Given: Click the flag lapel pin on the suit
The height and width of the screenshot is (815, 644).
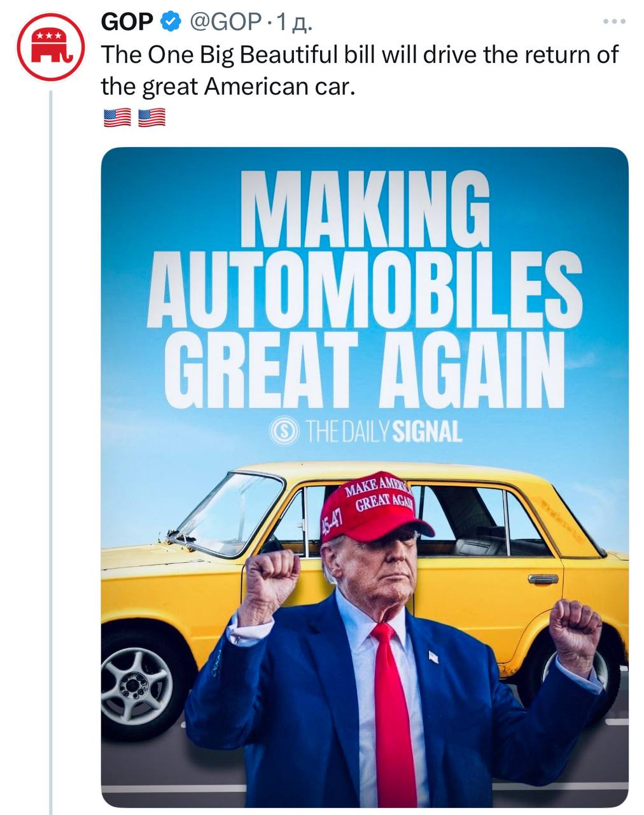Looking at the screenshot, I should (x=433, y=656).
